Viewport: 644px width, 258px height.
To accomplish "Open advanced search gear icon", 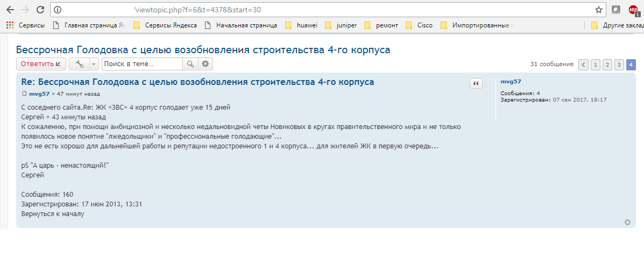I will click(x=205, y=64).
